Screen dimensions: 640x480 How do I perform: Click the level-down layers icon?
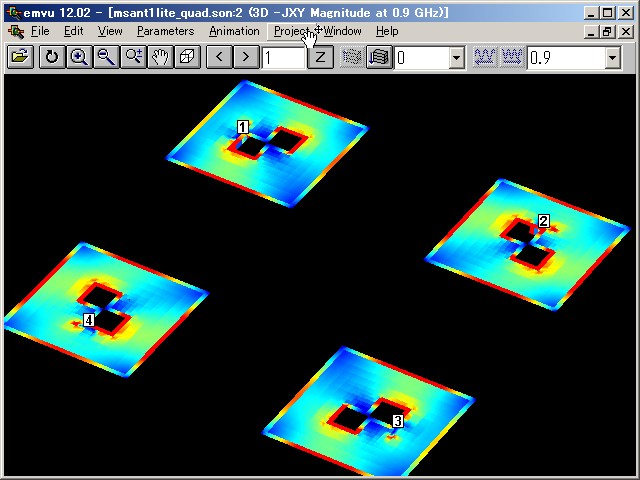(379, 57)
